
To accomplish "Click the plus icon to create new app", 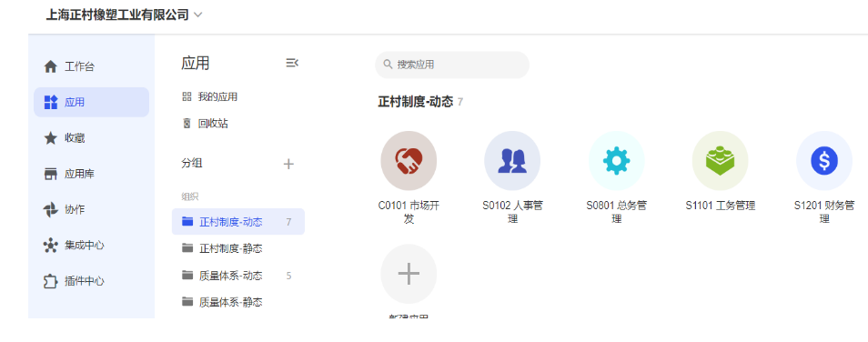I will (x=409, y=274).
